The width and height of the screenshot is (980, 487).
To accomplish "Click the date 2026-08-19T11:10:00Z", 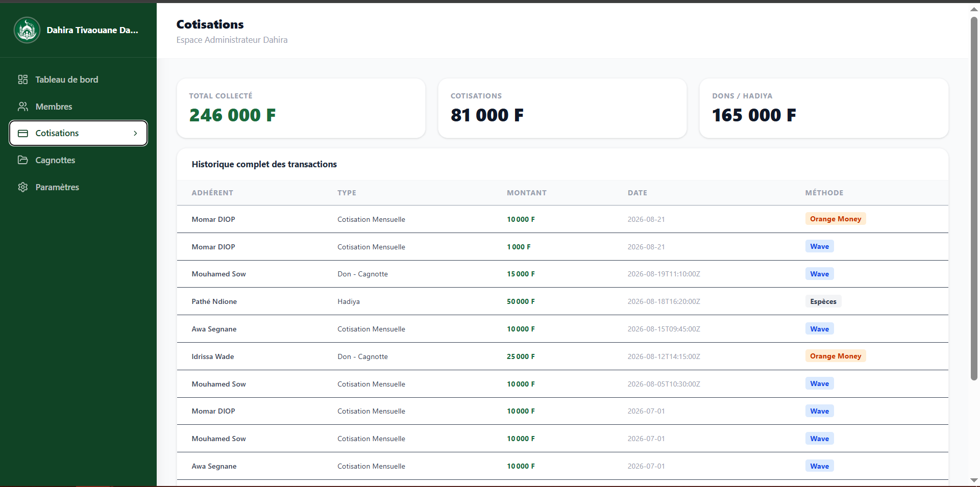I will pyautogui.click(x=664, y=274).
